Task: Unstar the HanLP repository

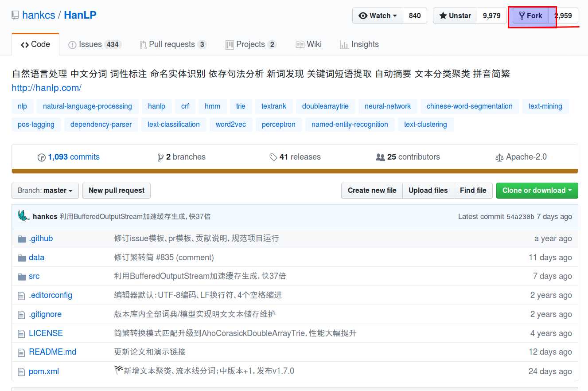Action: point(455,16)
